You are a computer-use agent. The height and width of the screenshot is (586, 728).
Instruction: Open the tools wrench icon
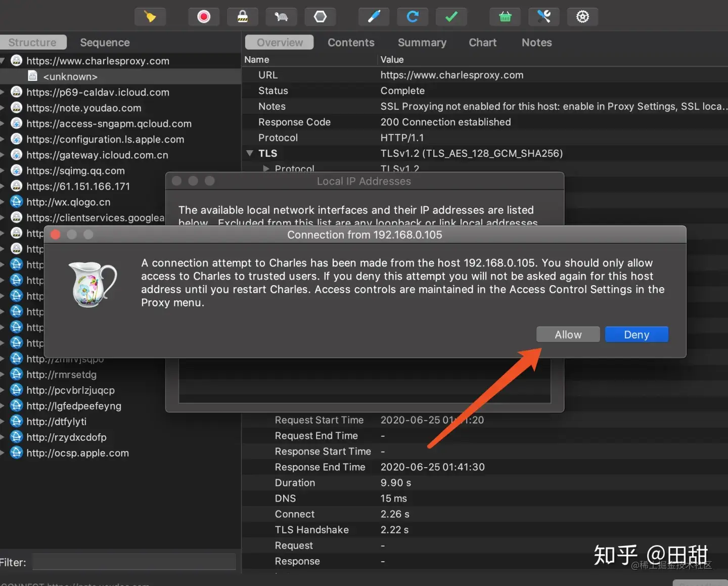tap(544, 17)
